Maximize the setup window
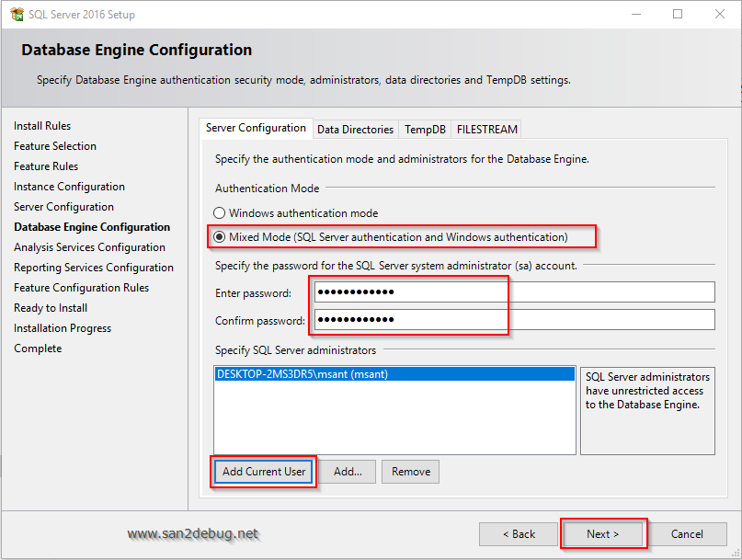The image size is (742, 560). 678,15
